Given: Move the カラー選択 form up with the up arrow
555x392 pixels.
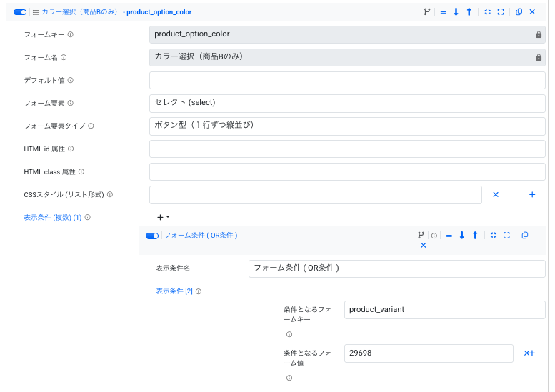Looking at the screenshot, I should [x=469, y=11].
